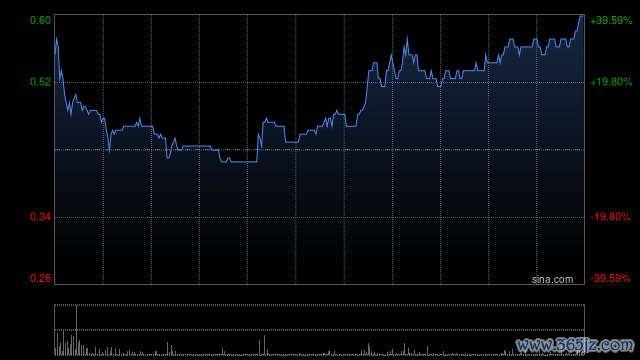Click the -39.59% percentage label
Viewport: 640px width, 360px height.
click(611, 278)
